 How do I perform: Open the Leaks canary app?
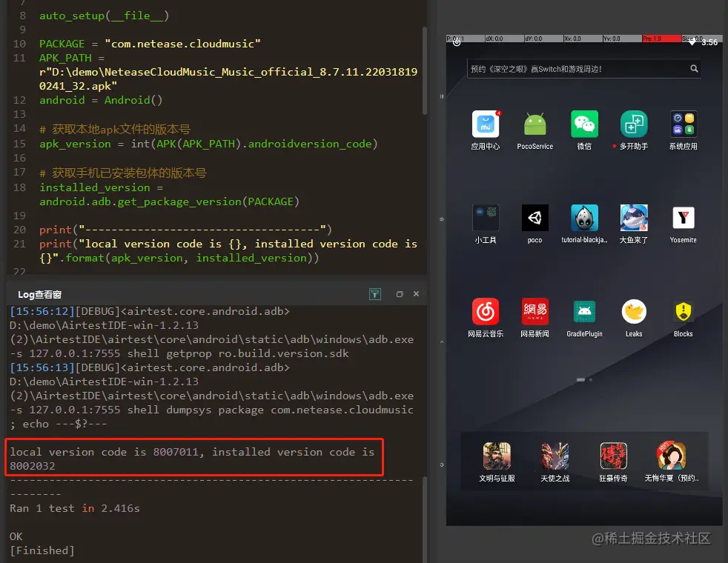(x=634, y=311)
